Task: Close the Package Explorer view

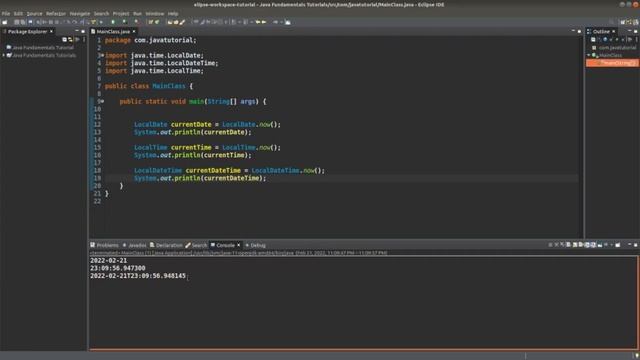Action: click(x=51, y=31)
